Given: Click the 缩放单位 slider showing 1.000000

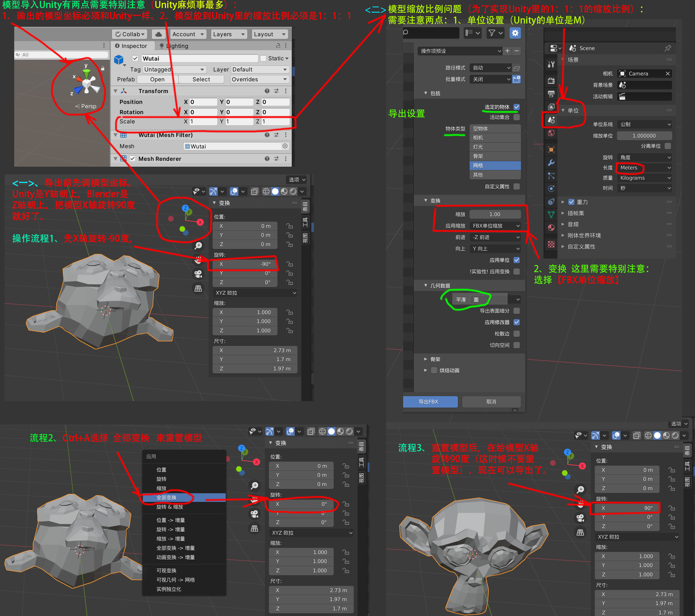Looking at the screenshot, I should tap(644, 136).
